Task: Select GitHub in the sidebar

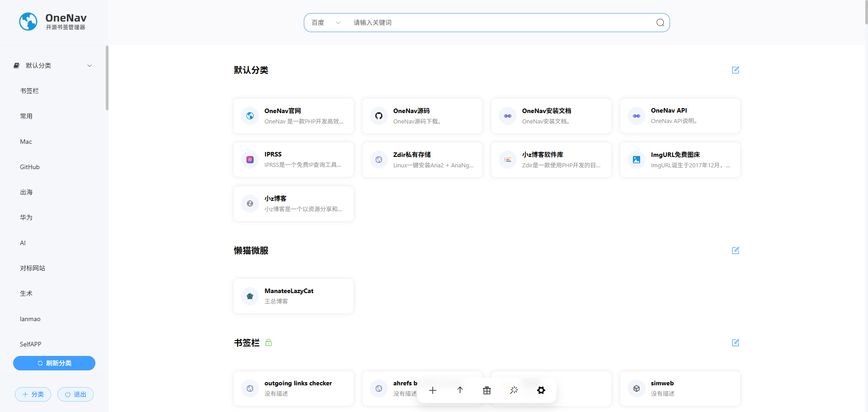Action: [30, 167]
